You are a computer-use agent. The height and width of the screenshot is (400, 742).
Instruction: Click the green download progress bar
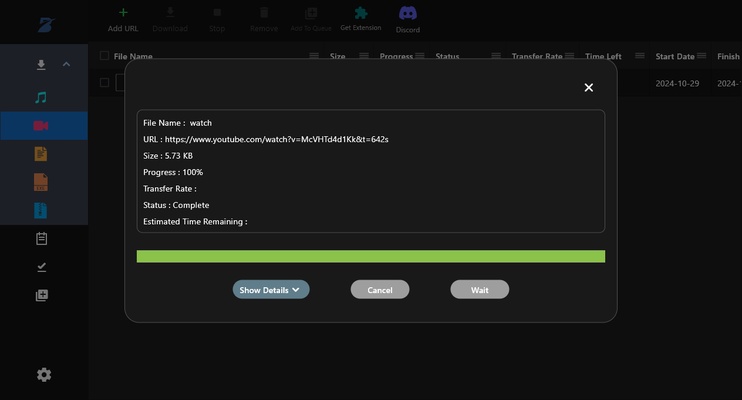click(370, 257)
